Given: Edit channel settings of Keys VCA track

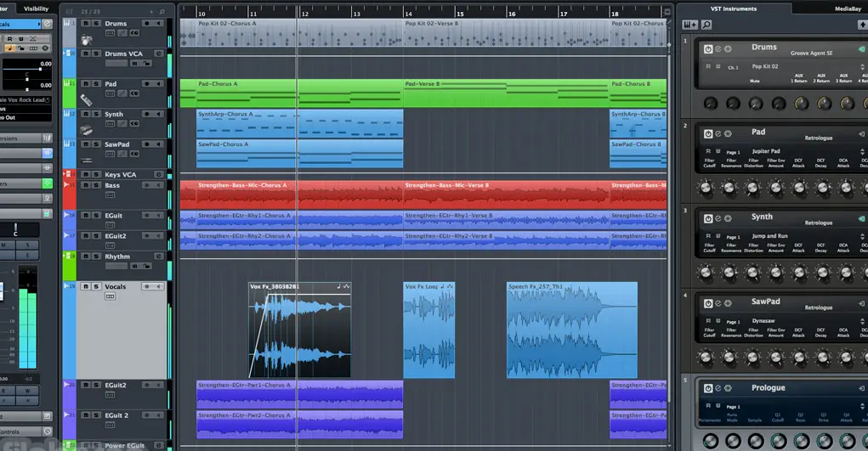Looking at the screenshot, I should (158, 174).
